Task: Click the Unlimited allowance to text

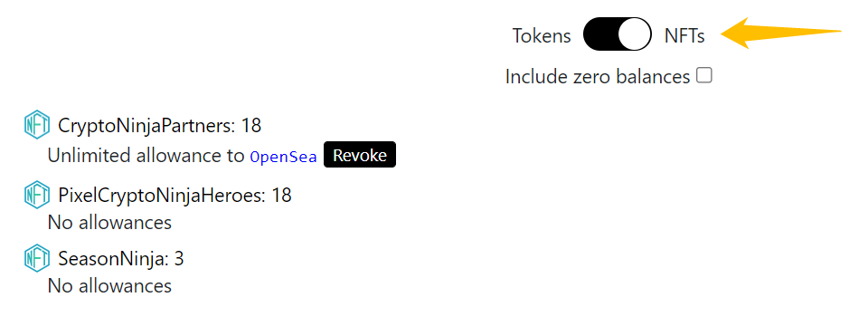Action: click(x=146, y=156)
